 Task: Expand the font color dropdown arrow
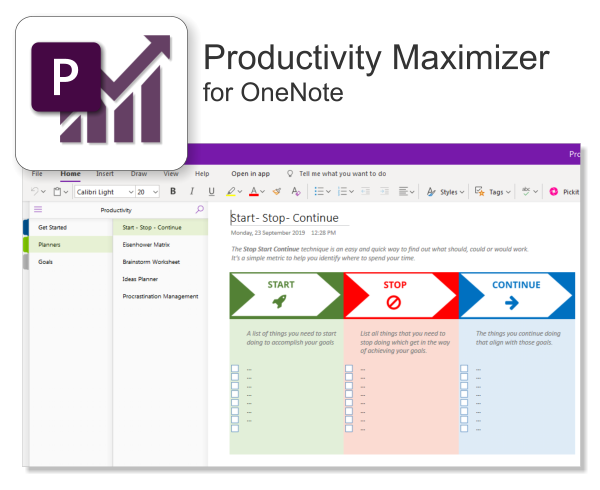[x=262, y=191]
